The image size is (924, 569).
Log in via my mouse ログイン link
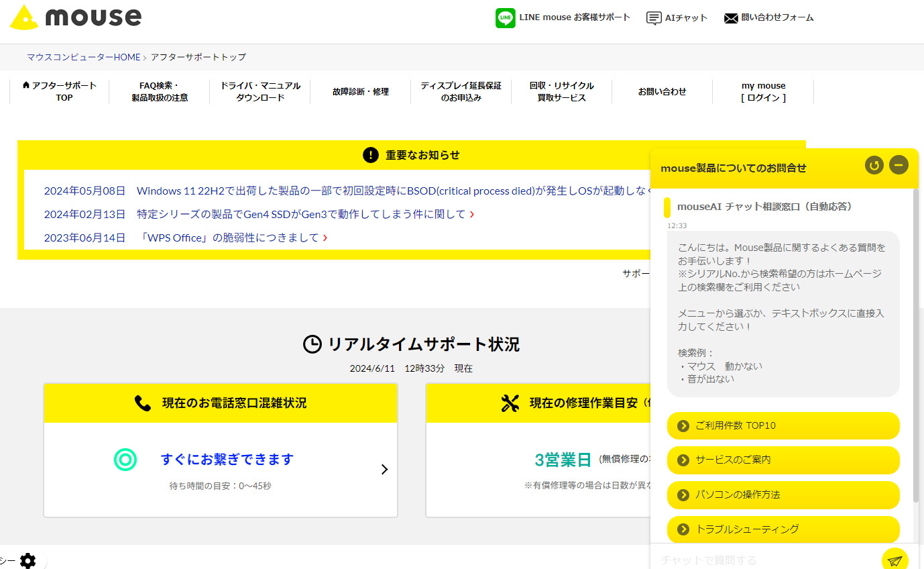click(x=763, y=91)
